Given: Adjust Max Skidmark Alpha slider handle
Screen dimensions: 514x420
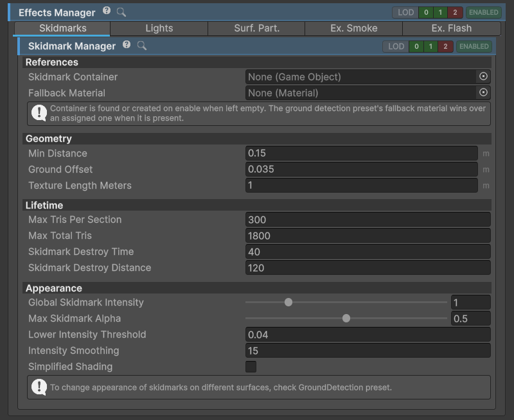Looking at the screenshot, I should pos(346,318).
